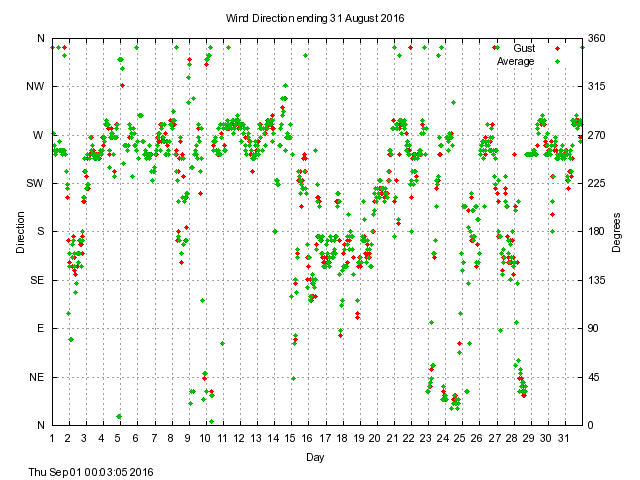
Task: Click day '10' on the x-axis
Action: tap(205, 438)
